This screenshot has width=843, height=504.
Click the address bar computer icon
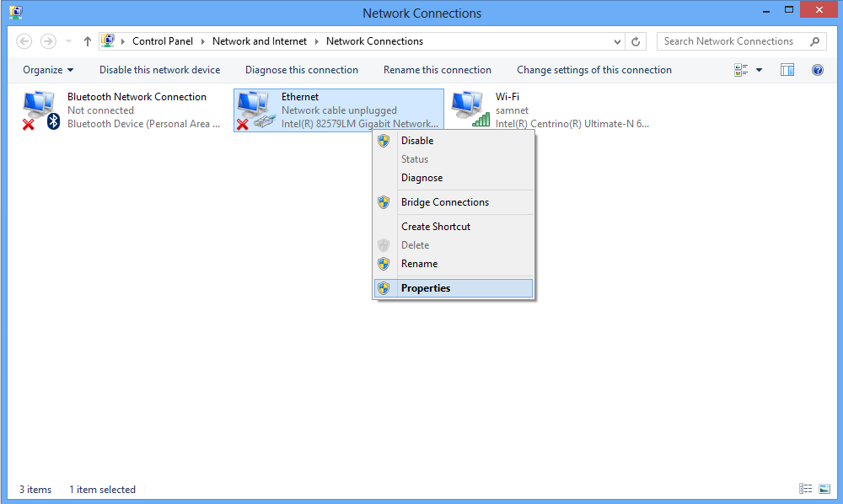coord(108,40)
